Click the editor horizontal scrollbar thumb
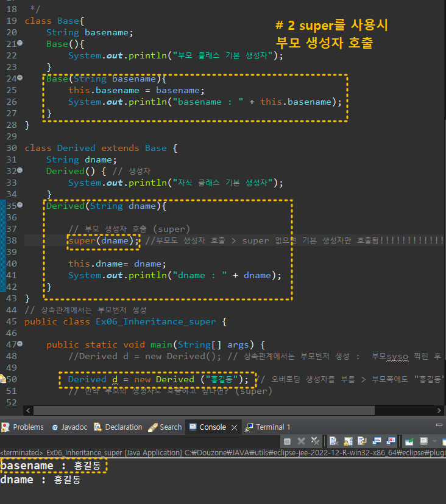 pyautogui.click(x=204, y=410)
